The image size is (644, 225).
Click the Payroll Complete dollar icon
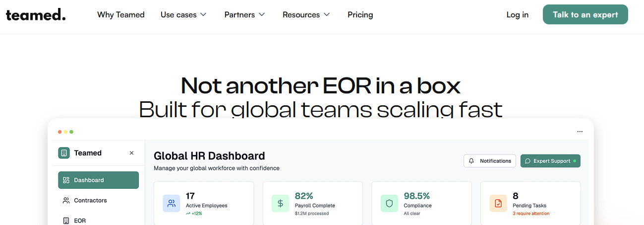281,203
